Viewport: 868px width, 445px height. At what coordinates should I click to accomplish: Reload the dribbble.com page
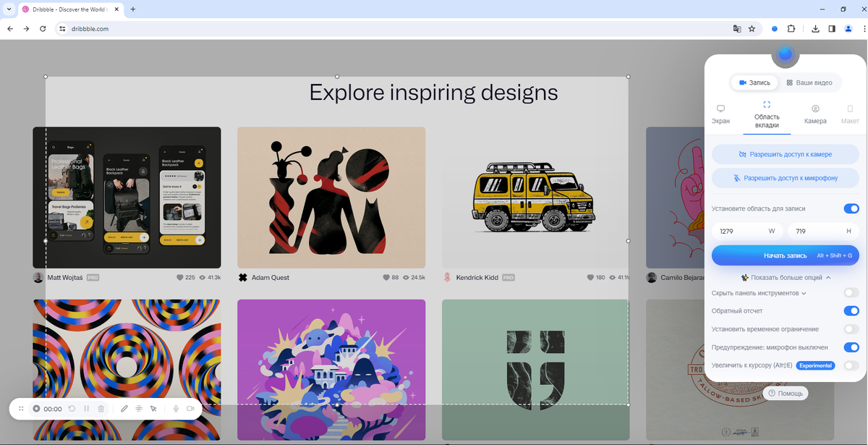point(43,29)
